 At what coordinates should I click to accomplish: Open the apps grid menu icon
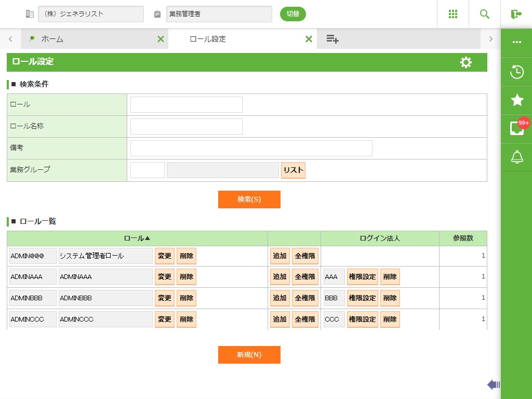(453, 14)
